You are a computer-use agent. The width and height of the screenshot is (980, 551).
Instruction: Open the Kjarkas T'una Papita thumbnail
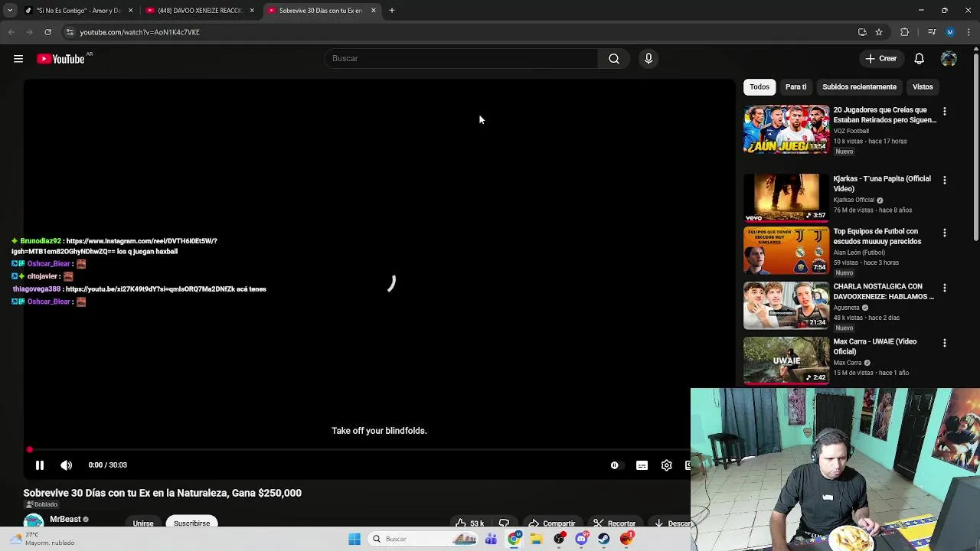786,198
